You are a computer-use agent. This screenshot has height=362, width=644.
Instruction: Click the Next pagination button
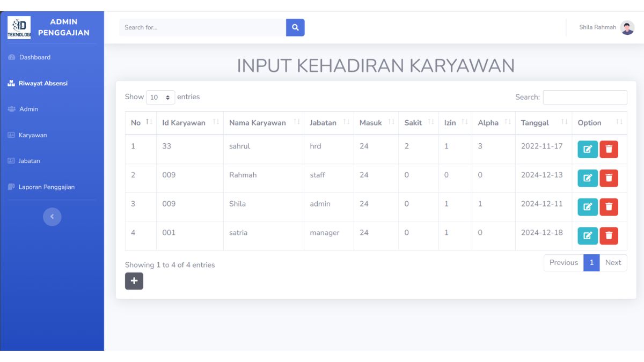(x=613, y=263)
